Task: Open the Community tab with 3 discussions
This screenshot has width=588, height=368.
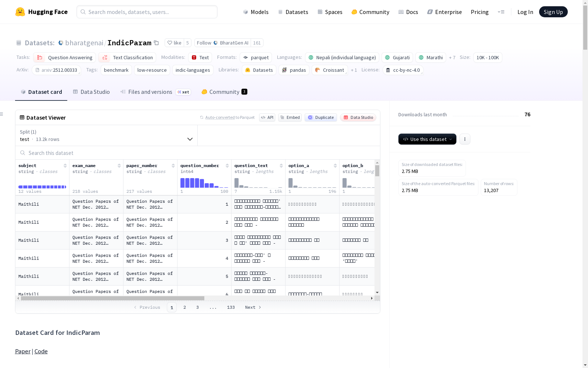Action: pyautogui.click(x=224, y=92)
